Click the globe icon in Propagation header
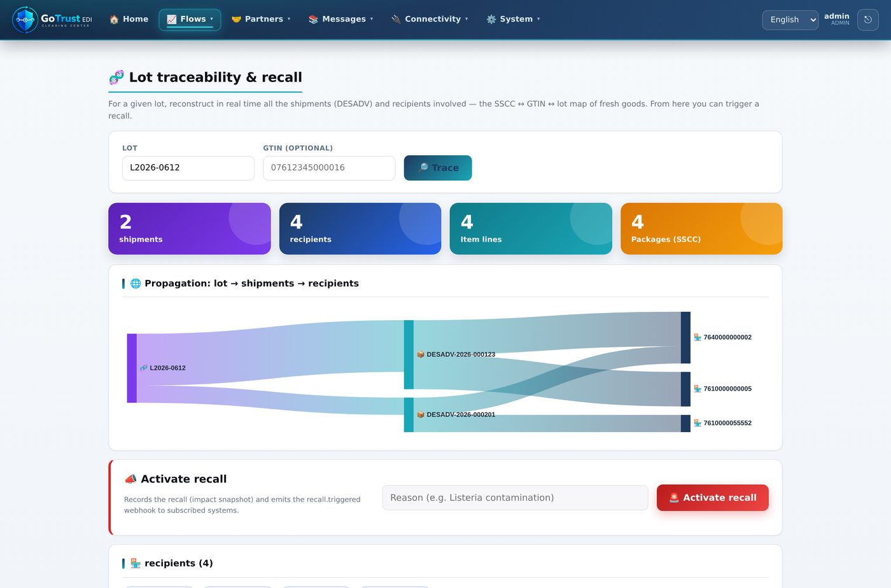 pyautogui.click(x=136, y=283)
